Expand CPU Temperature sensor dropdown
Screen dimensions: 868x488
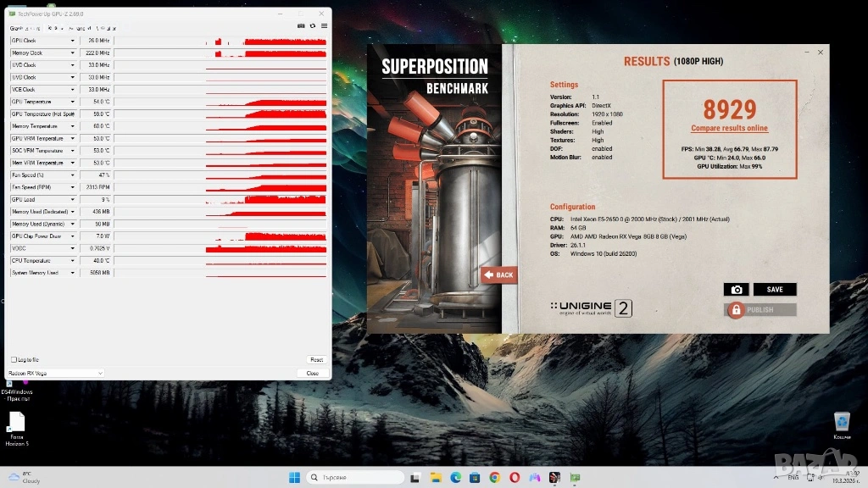tap(72, 261)
